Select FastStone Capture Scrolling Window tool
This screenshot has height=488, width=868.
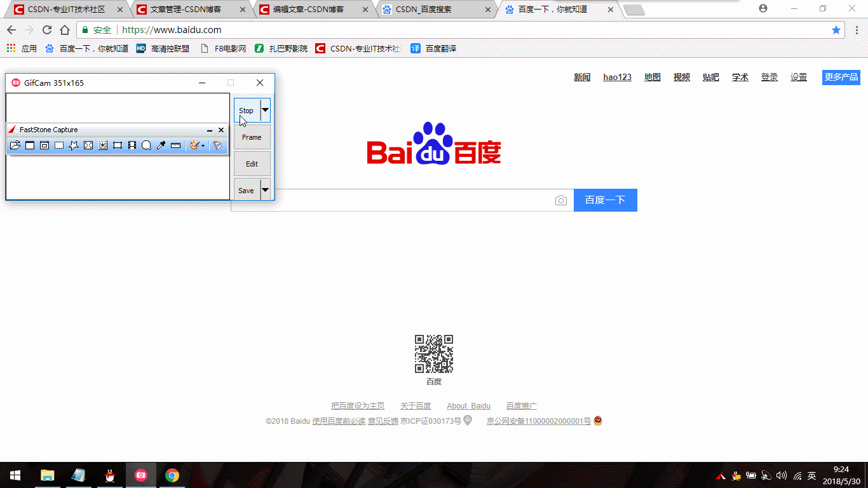coord(103,146)
